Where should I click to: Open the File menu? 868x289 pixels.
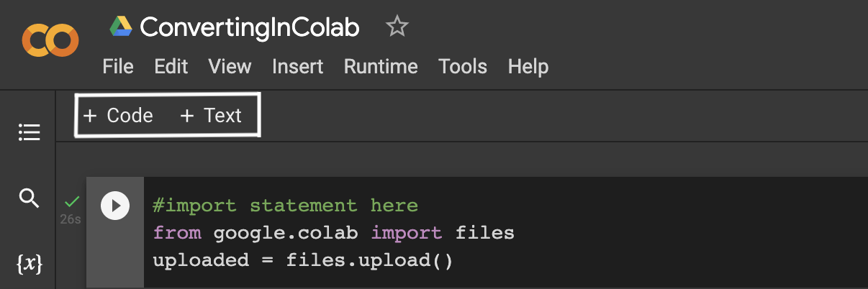coord(118,67)
